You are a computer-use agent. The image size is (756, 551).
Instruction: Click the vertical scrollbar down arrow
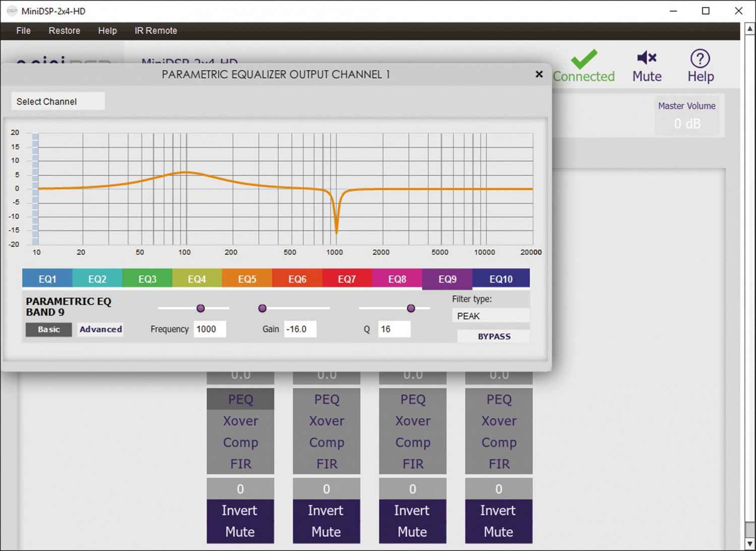pyautogui.click(x=750, y=544)
